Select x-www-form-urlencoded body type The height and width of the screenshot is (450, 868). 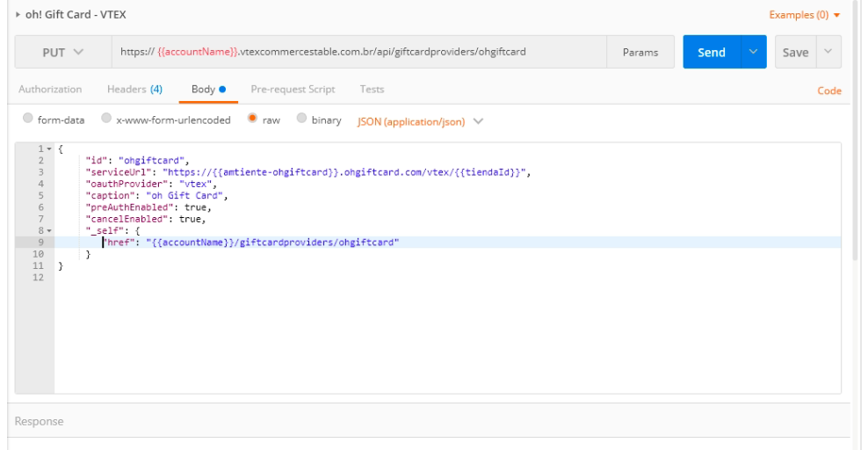tap(106, 120)
